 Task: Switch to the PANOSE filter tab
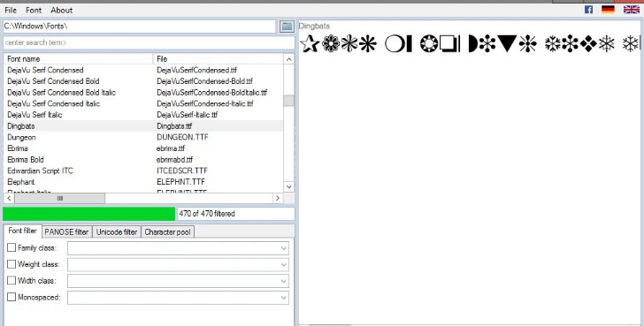tap(66, 232)
